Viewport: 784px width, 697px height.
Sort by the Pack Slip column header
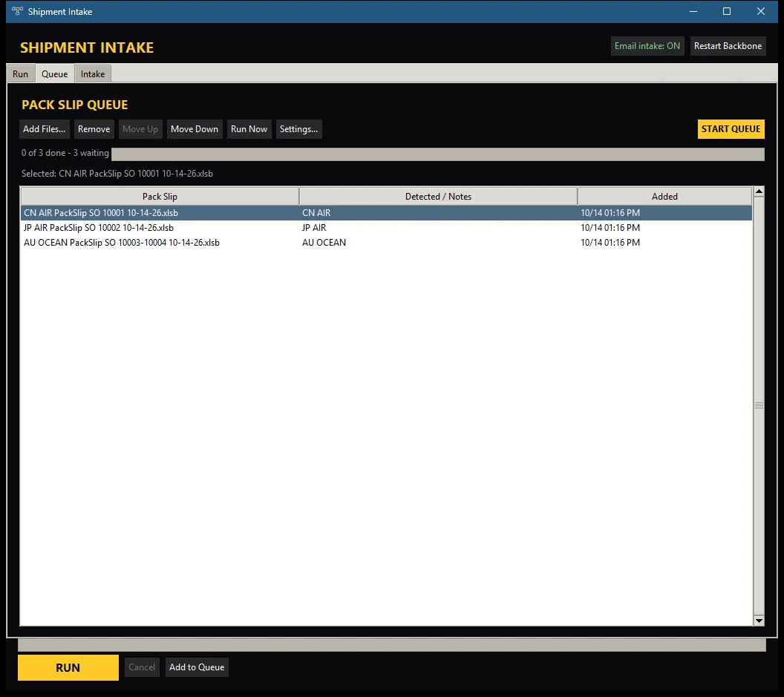[x=160, y=197]
